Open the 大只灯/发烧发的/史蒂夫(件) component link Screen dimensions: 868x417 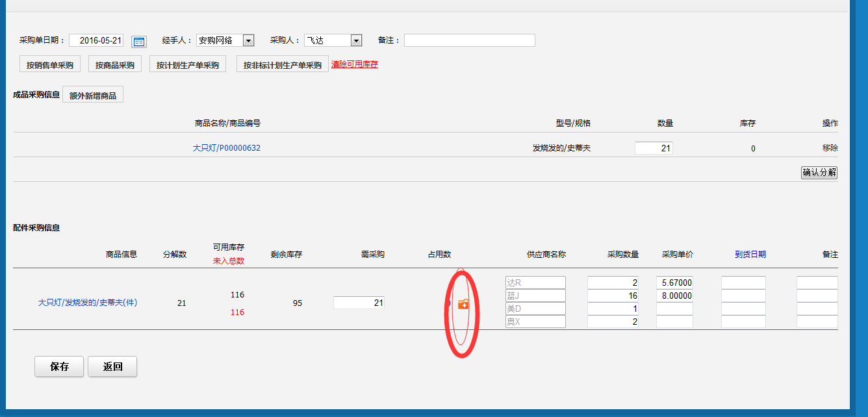[88, 303]
